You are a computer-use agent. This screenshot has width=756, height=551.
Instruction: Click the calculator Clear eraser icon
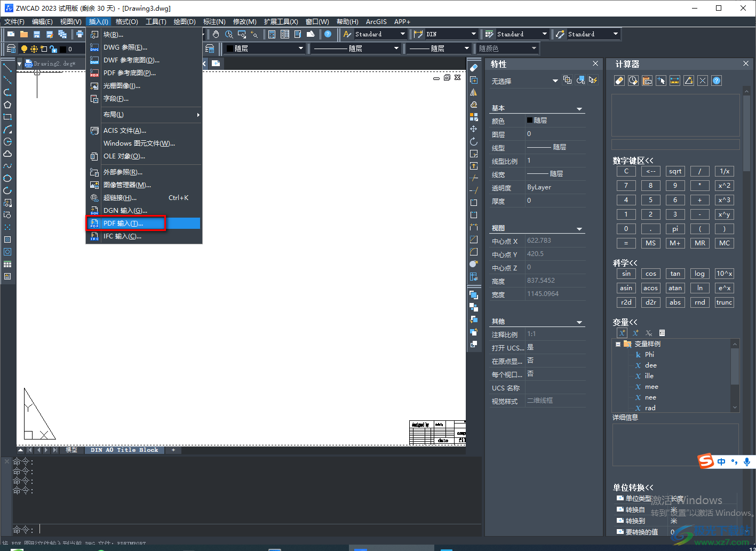(x=619, y=81)
